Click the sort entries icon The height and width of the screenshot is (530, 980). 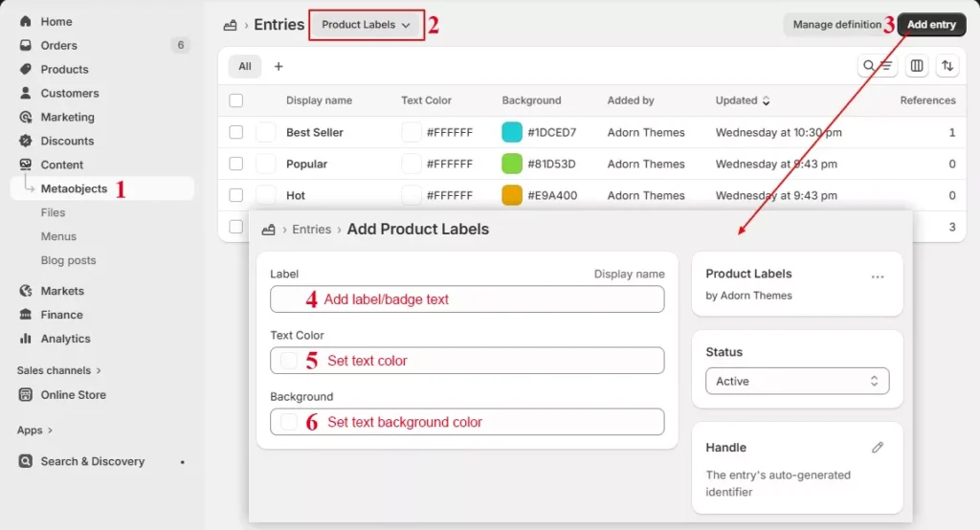pyautogui.click(x=947, y=66)
